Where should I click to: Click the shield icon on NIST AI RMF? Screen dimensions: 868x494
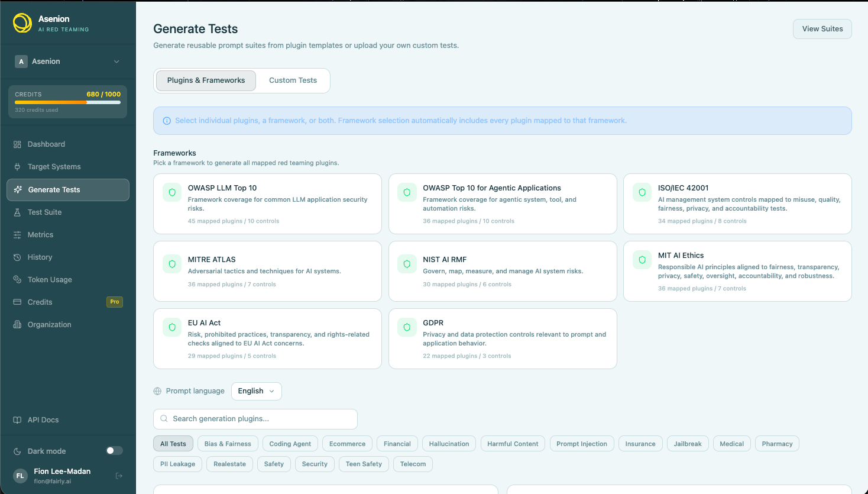[407, 264]
